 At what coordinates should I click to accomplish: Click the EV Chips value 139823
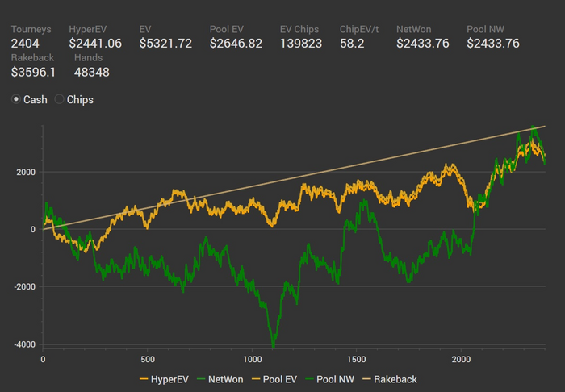tap(301, 44)
